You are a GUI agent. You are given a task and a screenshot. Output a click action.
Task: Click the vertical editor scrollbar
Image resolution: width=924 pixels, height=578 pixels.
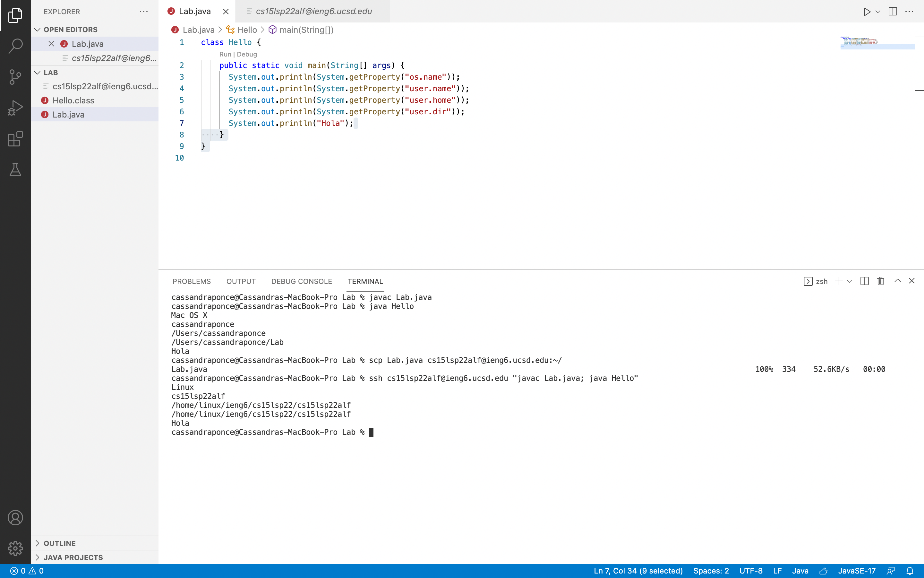(920, 153)
